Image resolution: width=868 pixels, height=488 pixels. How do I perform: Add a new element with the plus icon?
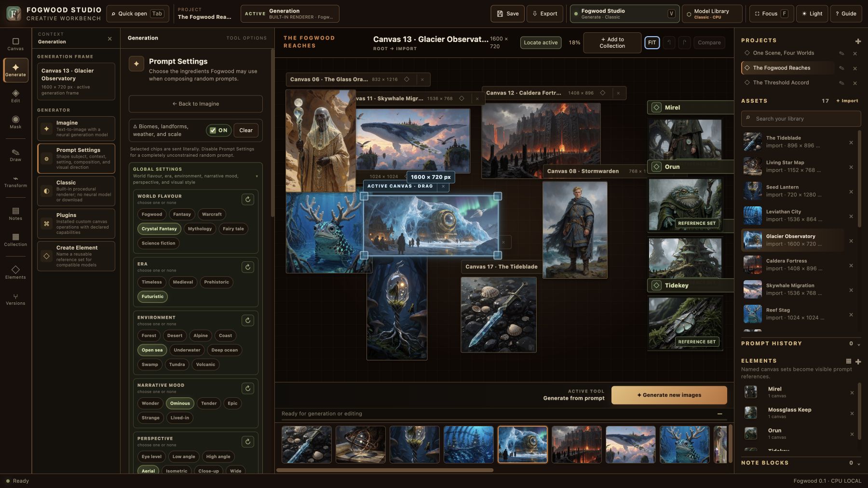(x=858, y=362)
